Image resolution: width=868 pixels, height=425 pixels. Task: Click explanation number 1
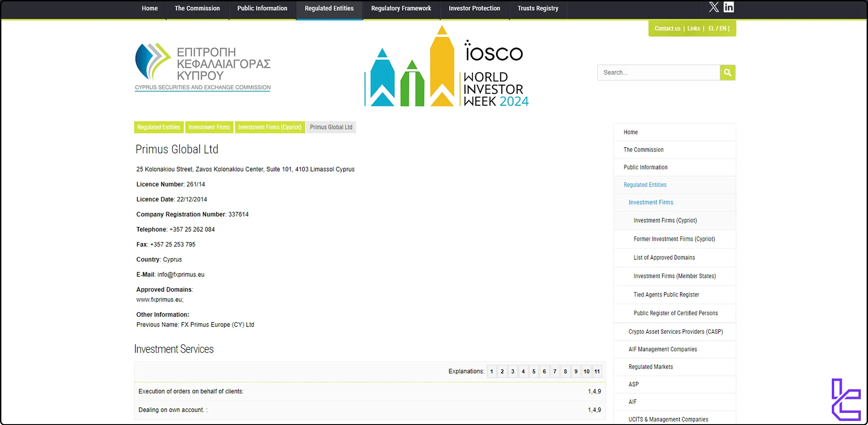pos(491,372)
